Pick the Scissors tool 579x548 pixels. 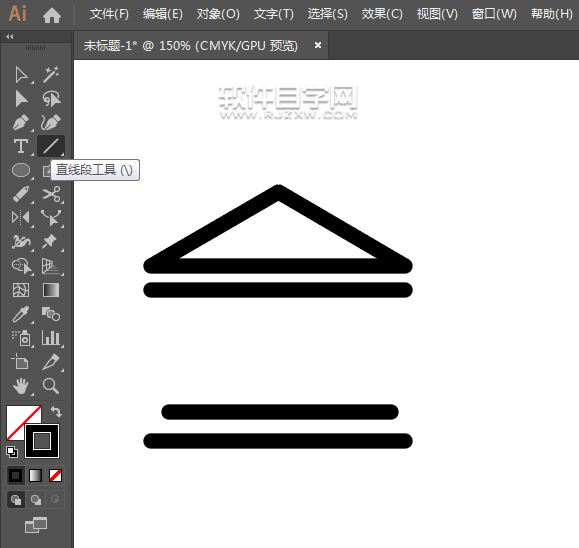tap(51, 194)
